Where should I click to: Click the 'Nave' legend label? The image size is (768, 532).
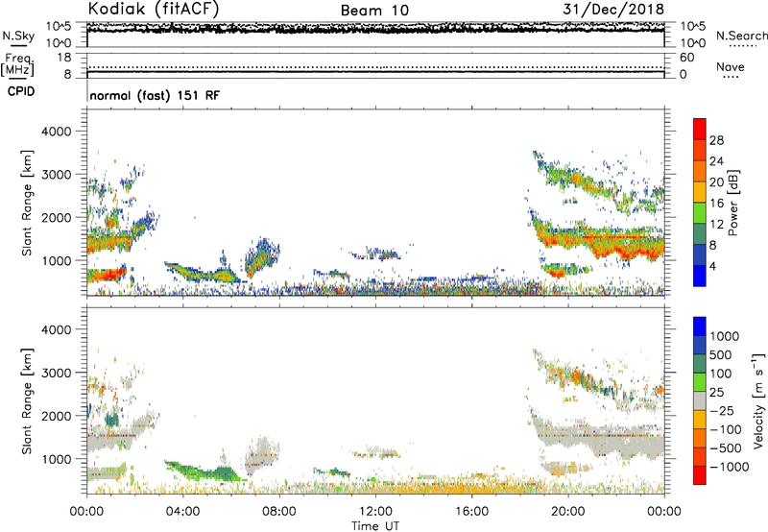pyautogui.click(x=731, y=66)
